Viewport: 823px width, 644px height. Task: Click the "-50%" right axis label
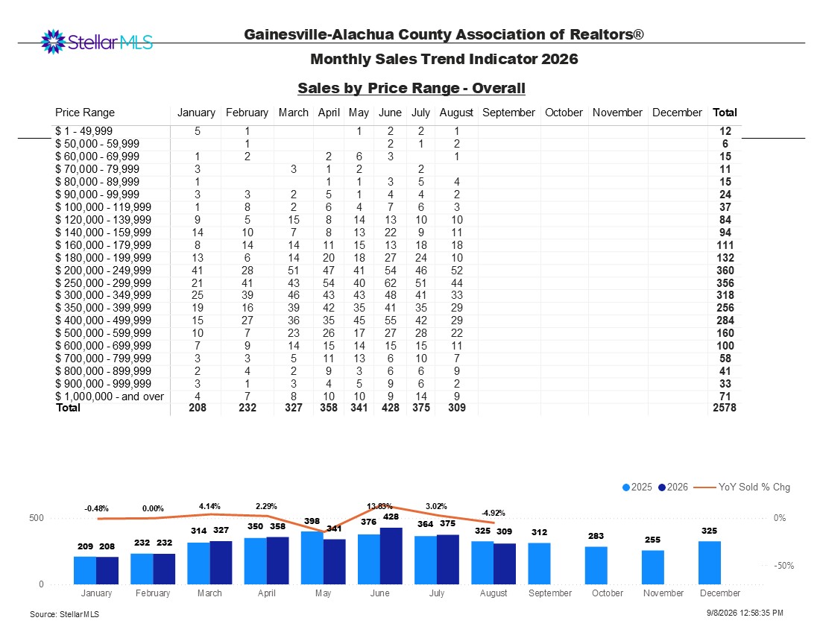tap(784, 566)
